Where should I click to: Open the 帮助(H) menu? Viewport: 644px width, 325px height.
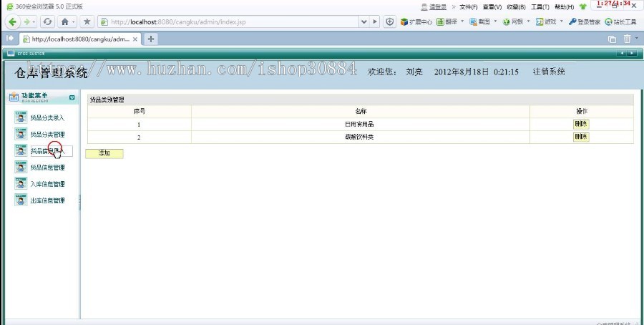tap(565, 7)
